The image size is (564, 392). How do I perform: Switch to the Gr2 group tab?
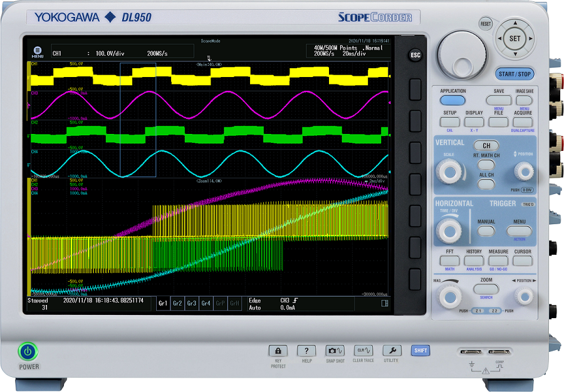(x=177, y=304)
